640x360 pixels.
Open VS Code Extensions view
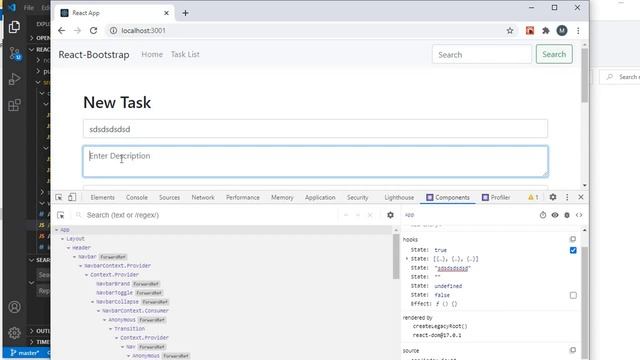coord(14,105)
